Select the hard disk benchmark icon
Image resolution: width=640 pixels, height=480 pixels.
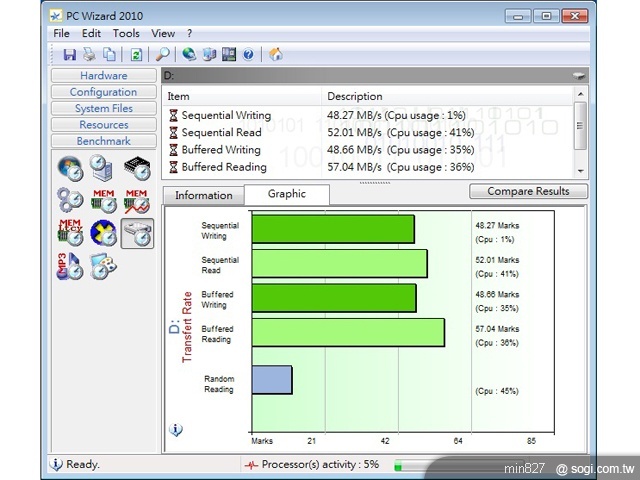pos(137,233)
